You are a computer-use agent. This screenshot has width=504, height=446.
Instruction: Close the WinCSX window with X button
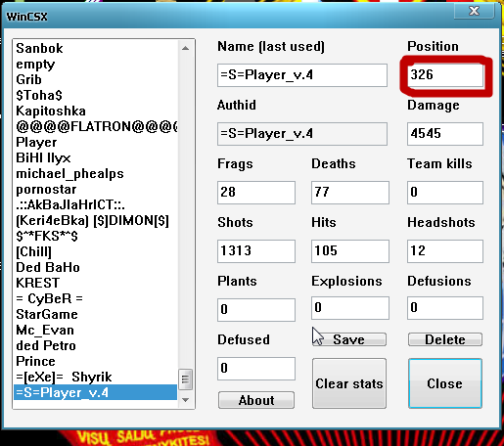(x=474, y=11)
